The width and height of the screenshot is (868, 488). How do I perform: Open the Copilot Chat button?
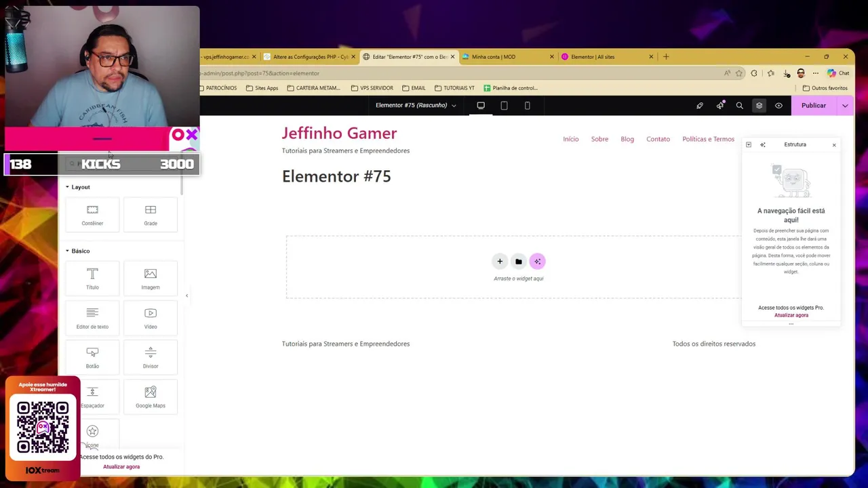coord(838,73)
